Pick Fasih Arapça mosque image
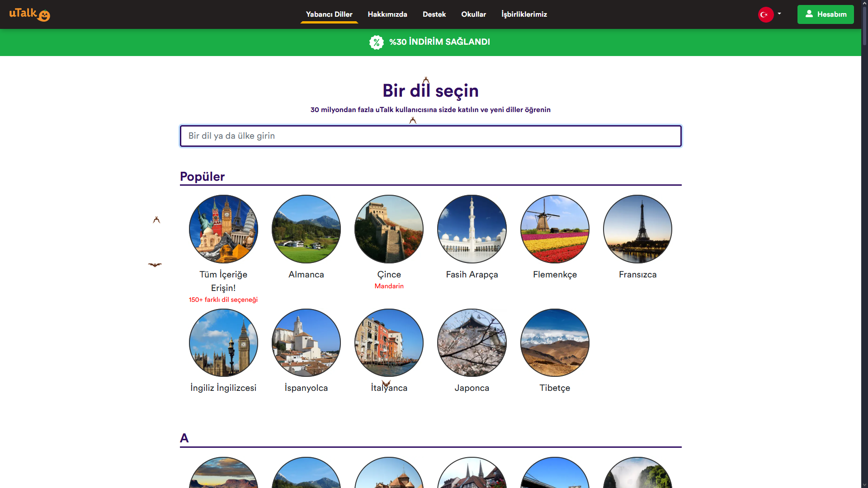Image resolution: width=868 pixels, height=488 pixels. click(x=472, y=229)
